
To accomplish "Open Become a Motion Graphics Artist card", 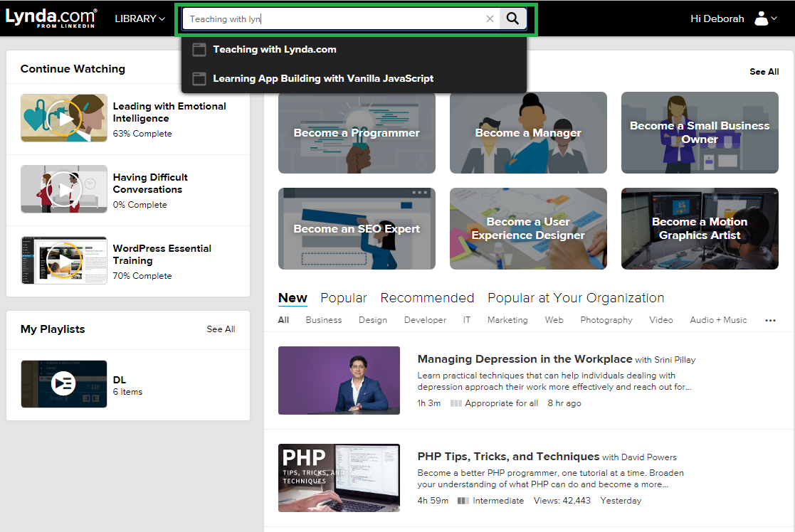I will pos(700,228).
